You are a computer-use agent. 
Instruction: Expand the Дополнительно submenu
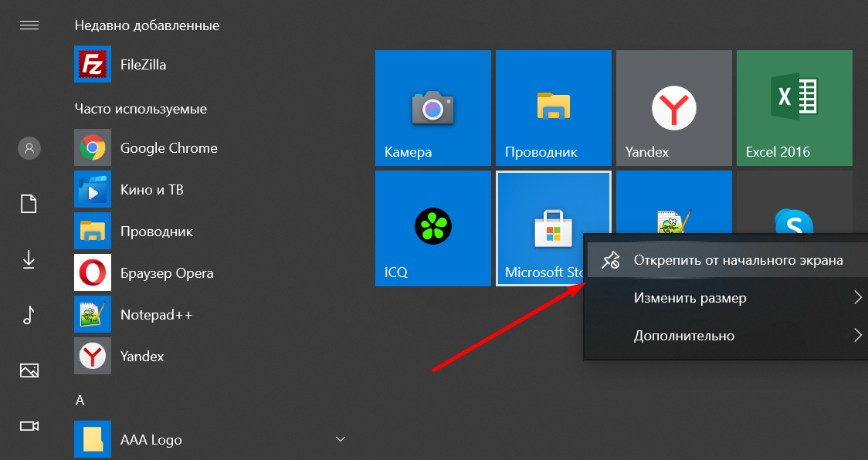726,336
